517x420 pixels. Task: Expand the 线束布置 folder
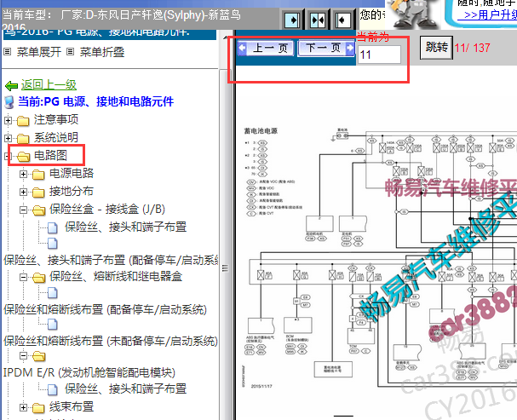23,407
